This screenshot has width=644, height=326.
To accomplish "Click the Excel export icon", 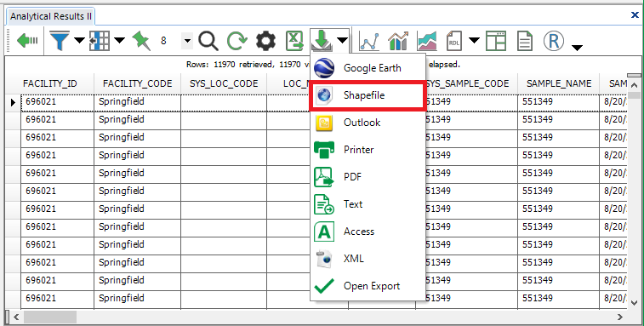I will (x=294, y=41).
